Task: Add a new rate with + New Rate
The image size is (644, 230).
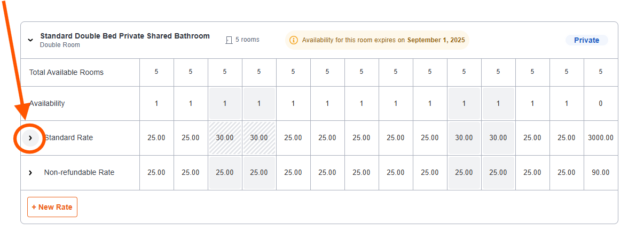Action: [52, 207]
